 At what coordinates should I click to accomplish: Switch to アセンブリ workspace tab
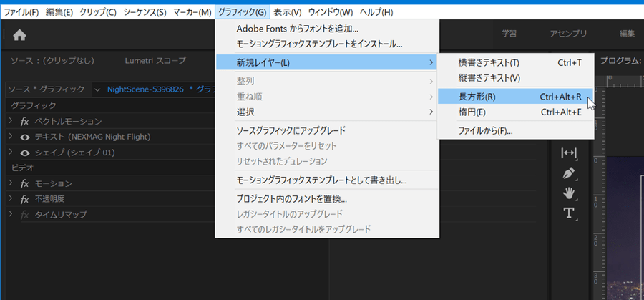click(x=568, y=34)
